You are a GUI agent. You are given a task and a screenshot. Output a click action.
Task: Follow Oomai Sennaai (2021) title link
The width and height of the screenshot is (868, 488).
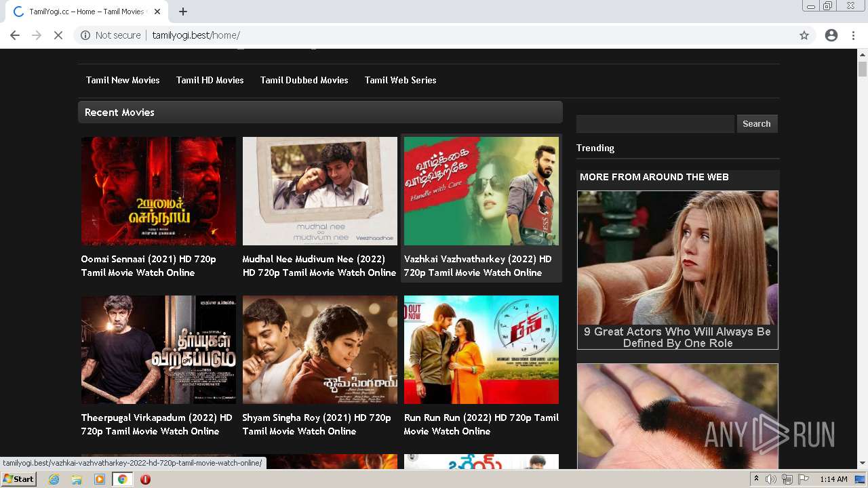(x=149, y=266)
